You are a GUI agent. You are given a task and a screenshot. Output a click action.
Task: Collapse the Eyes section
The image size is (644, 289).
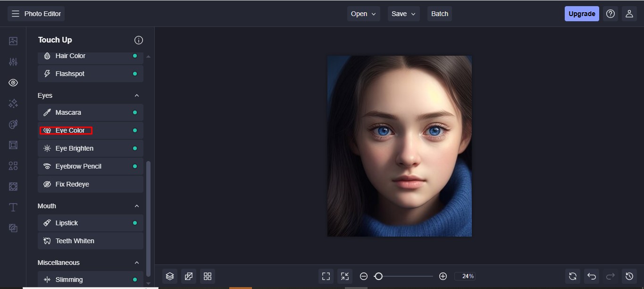coord(136,95)
